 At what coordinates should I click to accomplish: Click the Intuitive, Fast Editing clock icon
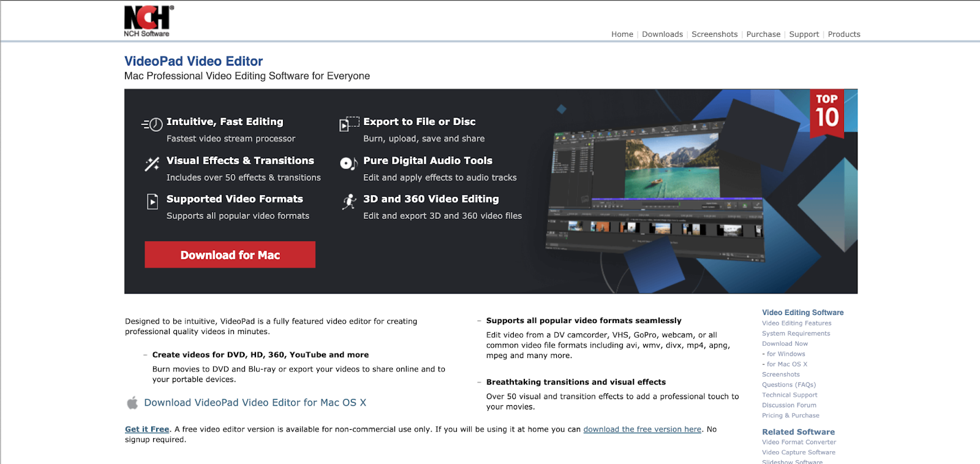pyautogui.click(x=152, y=124)
